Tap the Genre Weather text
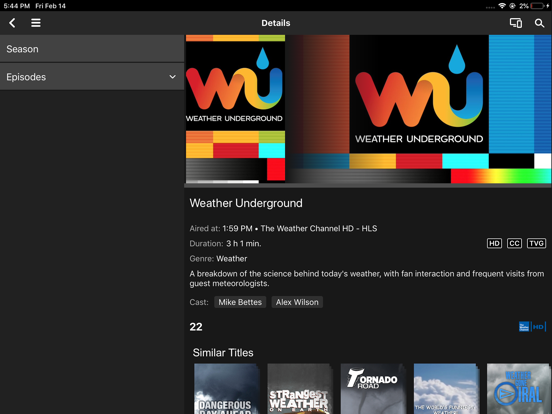 [x=218, y=259]
